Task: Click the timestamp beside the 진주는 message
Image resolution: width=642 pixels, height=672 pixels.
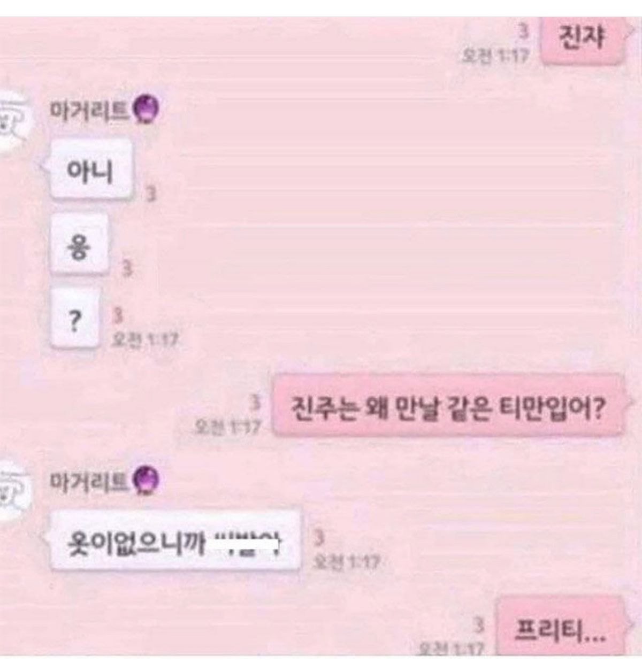Action: pos(228,427)
